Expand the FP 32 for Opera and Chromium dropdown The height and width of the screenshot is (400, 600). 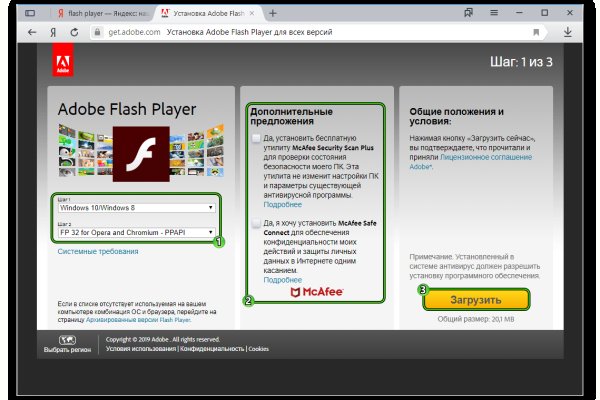click(x=135, y=233)
